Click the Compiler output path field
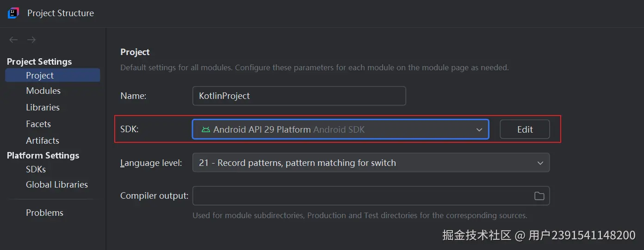This screenshot has width=644, height=250. tap(361, 196)
